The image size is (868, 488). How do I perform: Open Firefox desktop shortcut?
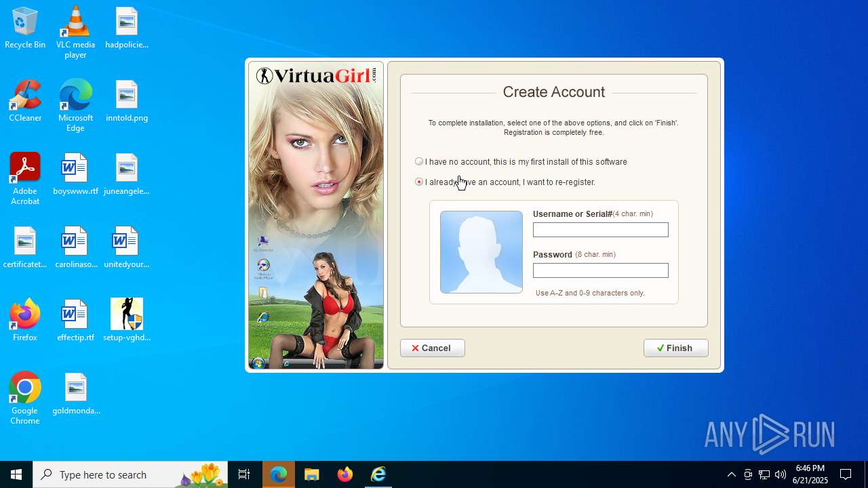pyautogui.click(x=25, y=321)
